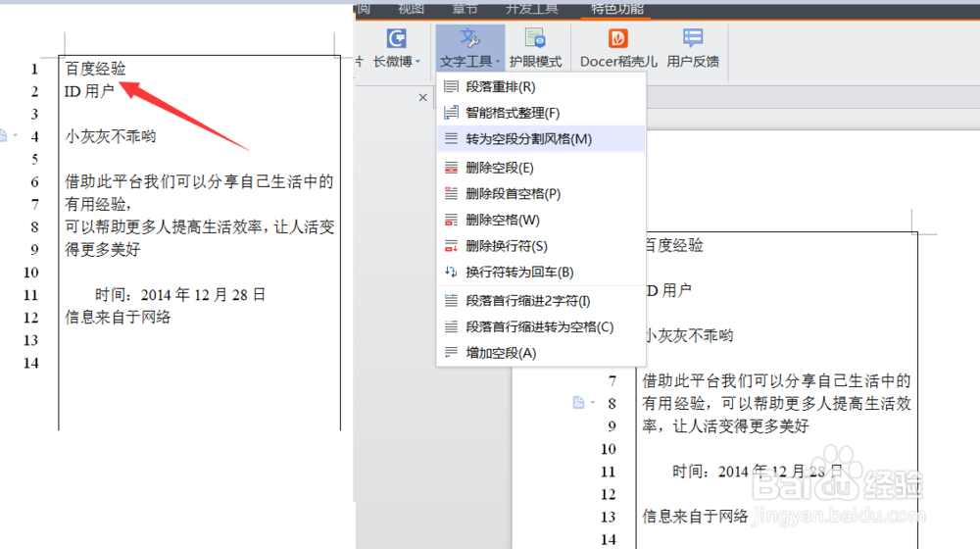Select 换行符转为回车(B) menu item
The width and height of the screenshot is (980, 549).
click(541, 272)
